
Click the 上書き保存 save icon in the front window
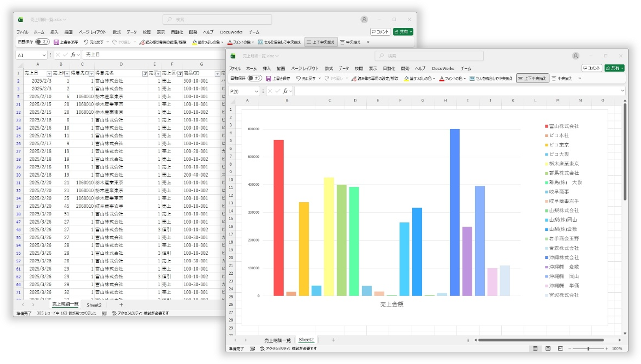point(269,79)
